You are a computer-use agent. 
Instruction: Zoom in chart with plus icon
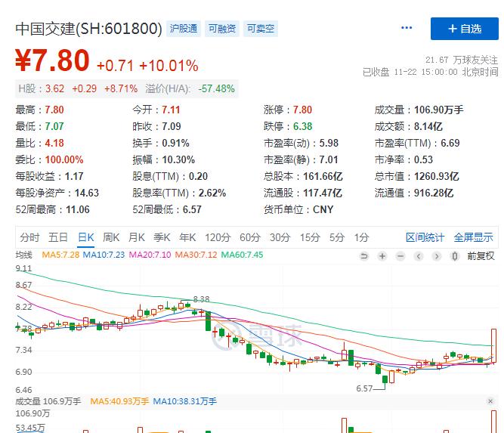[382, 256]
